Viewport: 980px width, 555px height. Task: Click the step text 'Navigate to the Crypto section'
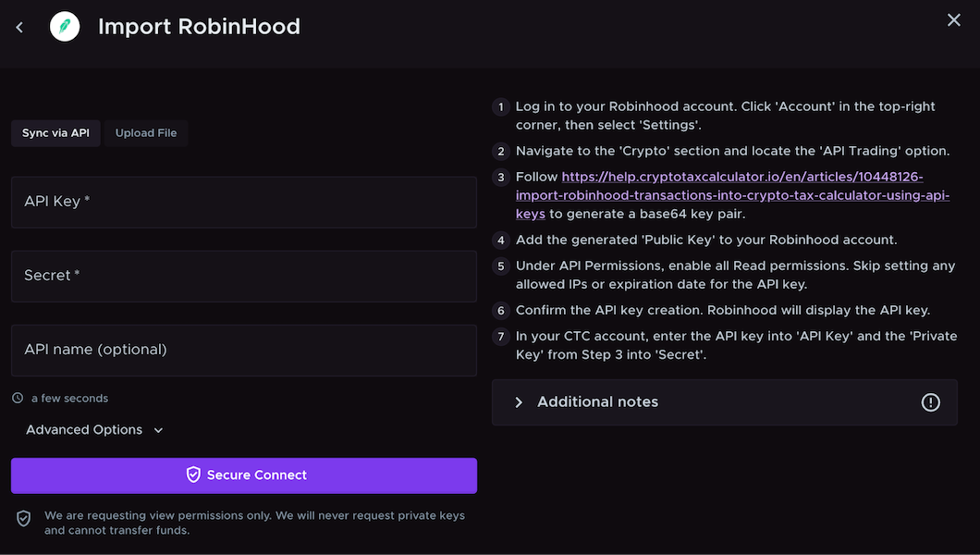point(732,152)
